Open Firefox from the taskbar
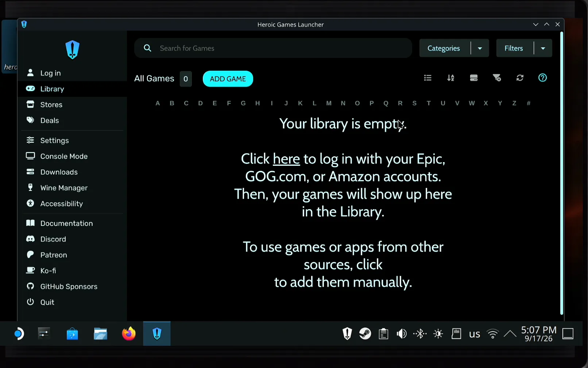 (x=128, y=334)
